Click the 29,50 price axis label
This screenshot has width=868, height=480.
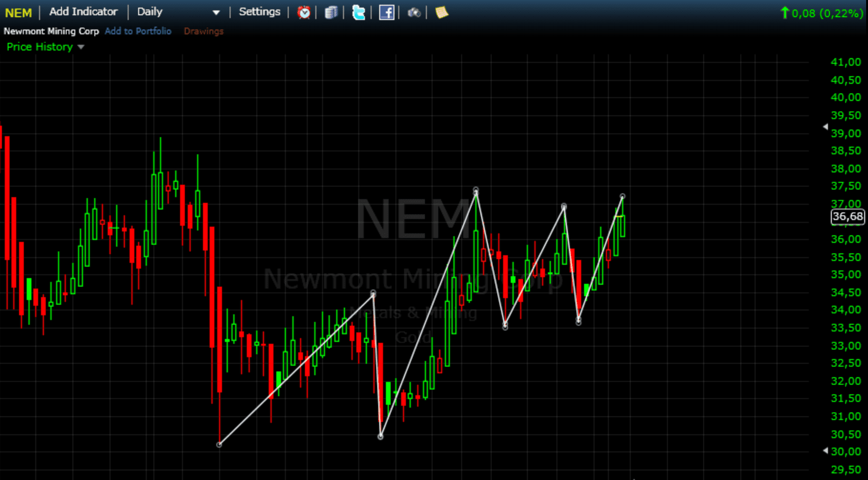pos(846,470)
